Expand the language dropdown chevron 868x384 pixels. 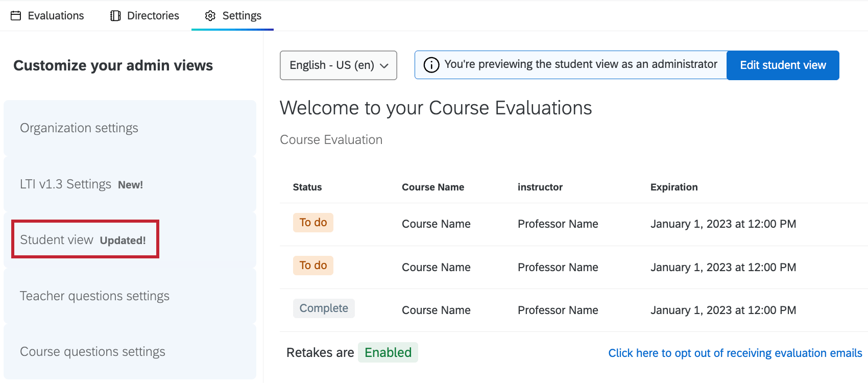[x=384, y=66]
